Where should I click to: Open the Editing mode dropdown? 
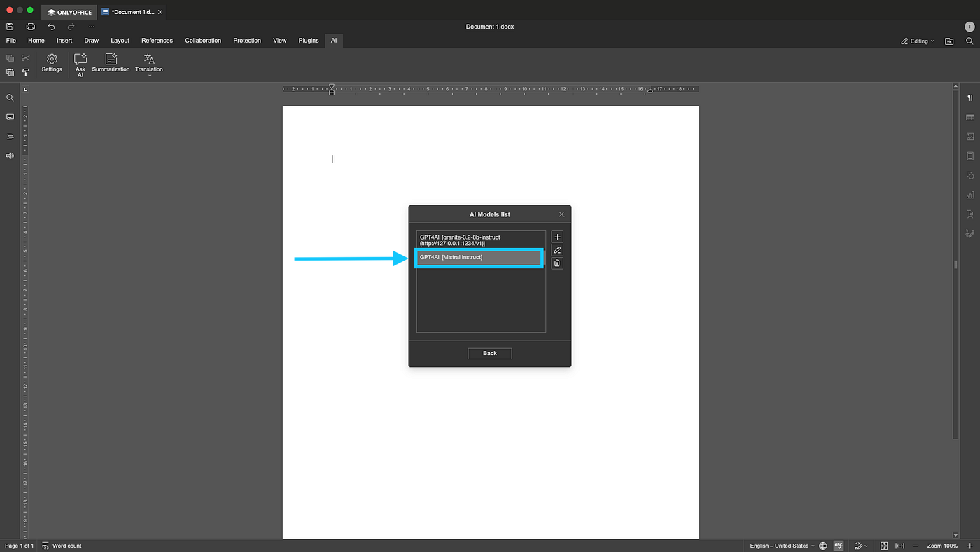click(917, 41)
